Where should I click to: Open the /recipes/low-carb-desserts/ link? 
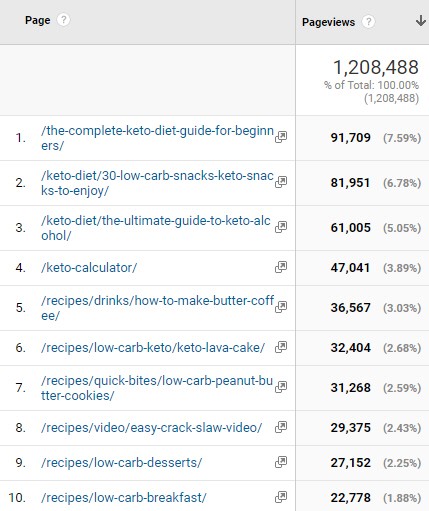pos(122,463)
